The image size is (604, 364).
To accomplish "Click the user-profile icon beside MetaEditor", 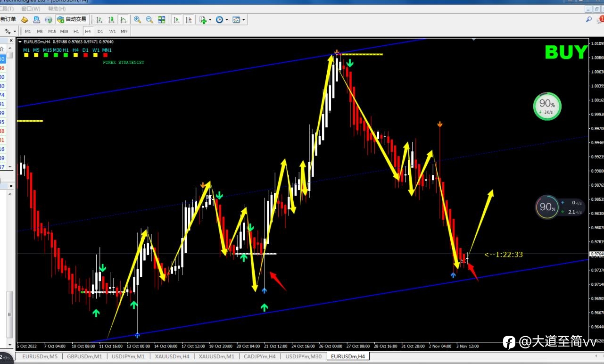I will pos(36,20).
